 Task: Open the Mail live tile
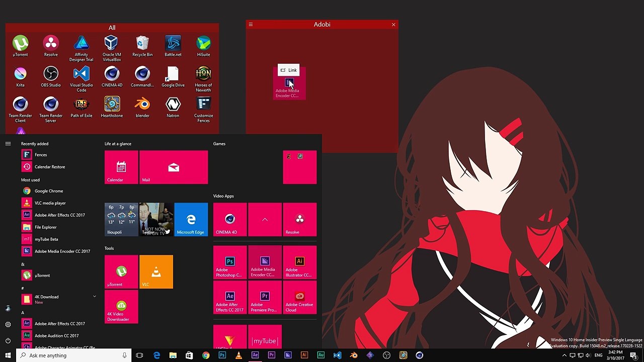click(x=174, y=167)
